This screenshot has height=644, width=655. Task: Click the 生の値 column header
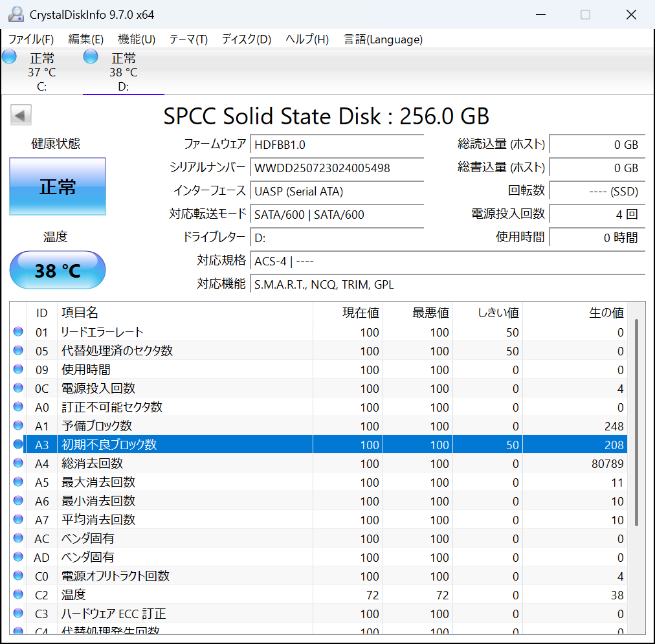click(x=606, y=313)
